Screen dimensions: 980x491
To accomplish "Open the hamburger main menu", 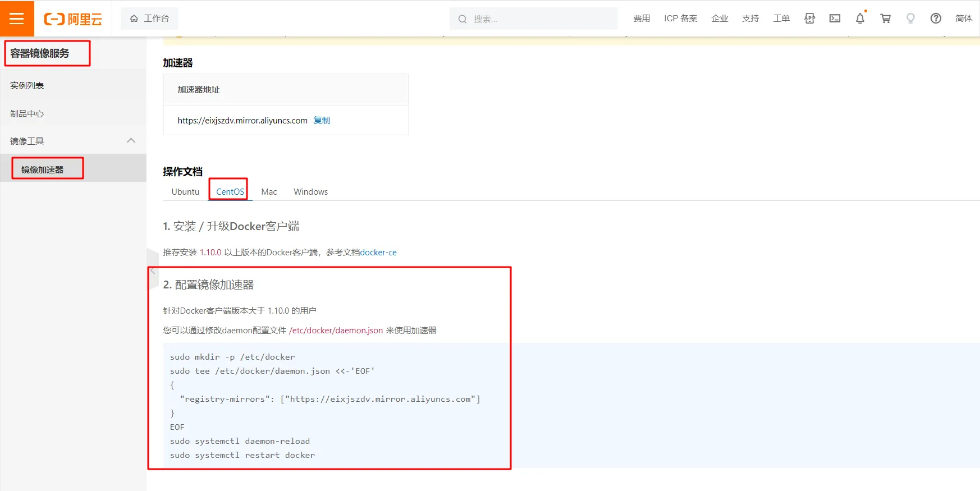I will click(x=17, y=19).
